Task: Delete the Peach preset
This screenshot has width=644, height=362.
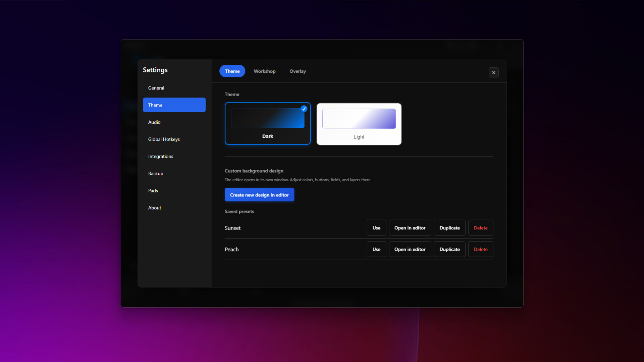Action: pyautogui.click(x=481, y=249)
